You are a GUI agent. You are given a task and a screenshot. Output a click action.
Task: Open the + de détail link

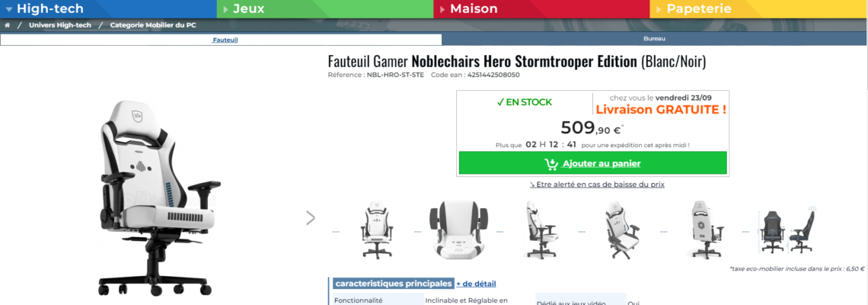[476, 284]
